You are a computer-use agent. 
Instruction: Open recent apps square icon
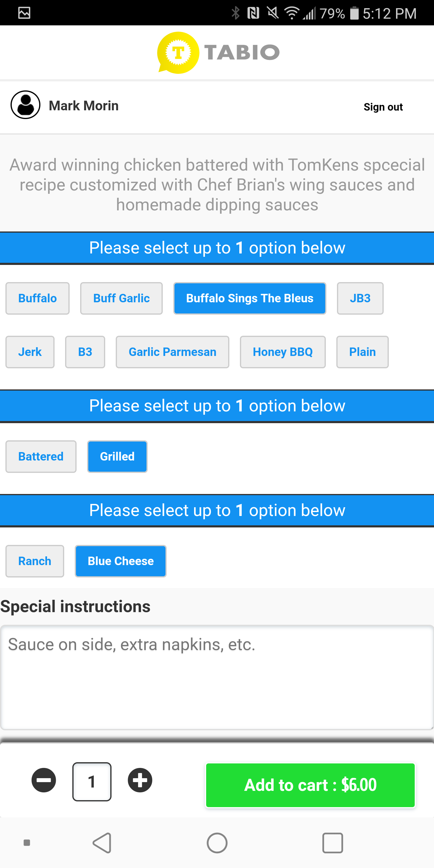tap(332, 843)
